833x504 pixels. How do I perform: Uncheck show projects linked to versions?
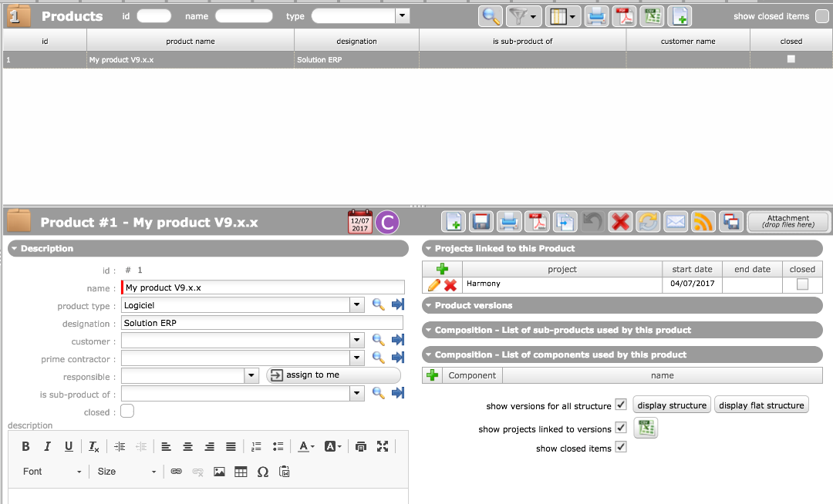coord(620,427)
